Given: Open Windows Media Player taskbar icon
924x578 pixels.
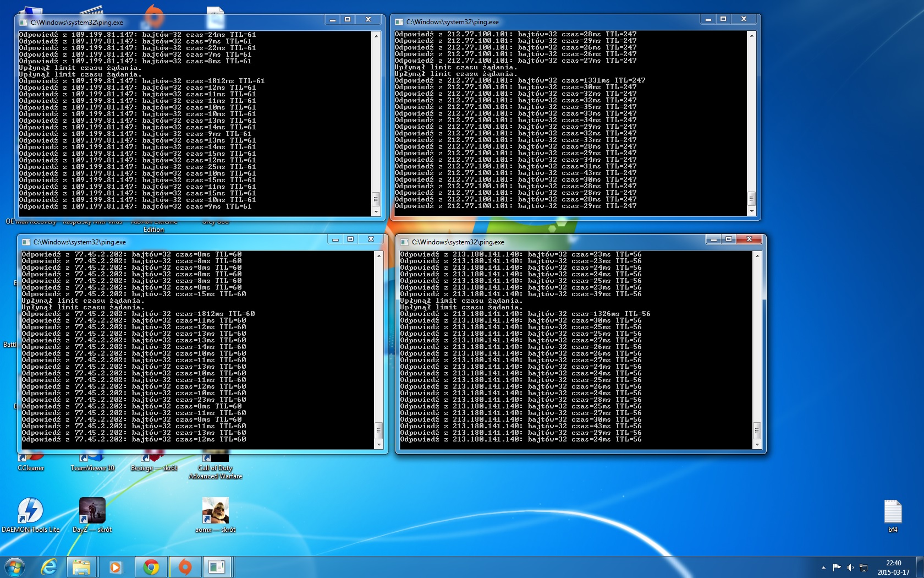Looking at the screenshot, I should [x=116, y=567].
